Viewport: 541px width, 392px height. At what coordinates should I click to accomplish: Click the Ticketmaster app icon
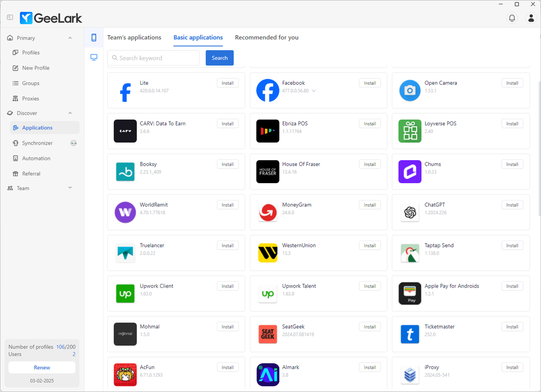[410, 334]
